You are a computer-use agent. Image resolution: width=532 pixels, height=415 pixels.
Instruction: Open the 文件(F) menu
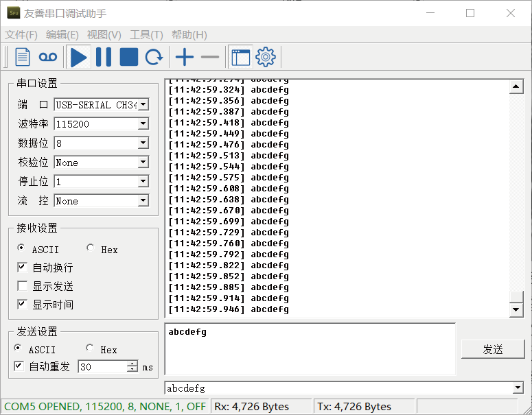tap(21, 34)
